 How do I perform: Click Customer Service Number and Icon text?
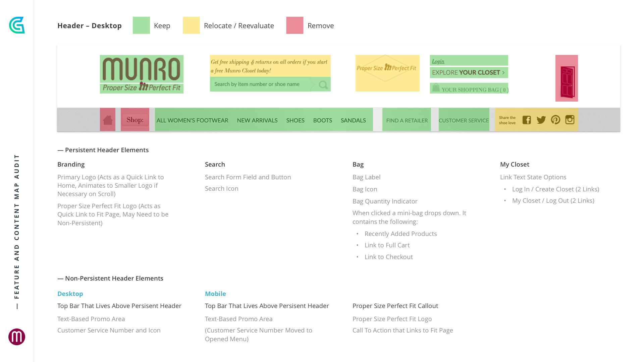click(109, 330)
